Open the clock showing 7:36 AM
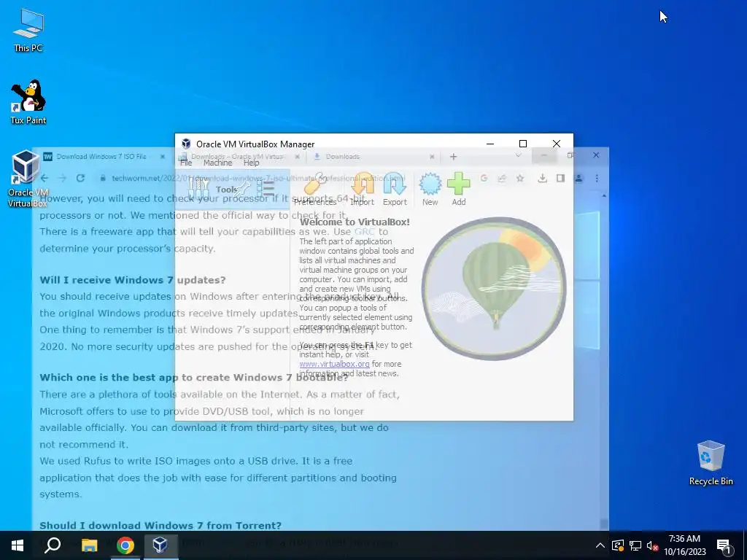The image size is (747, 560). (684, 545)
